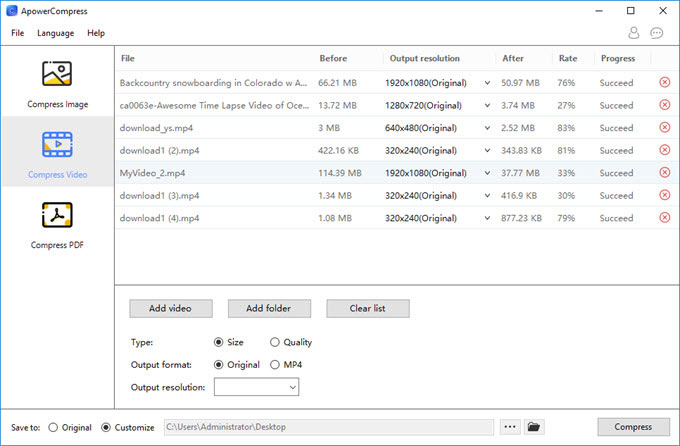The image size is (680, 446).
Task: Sort by the File column header
Action: pos(128,59)
